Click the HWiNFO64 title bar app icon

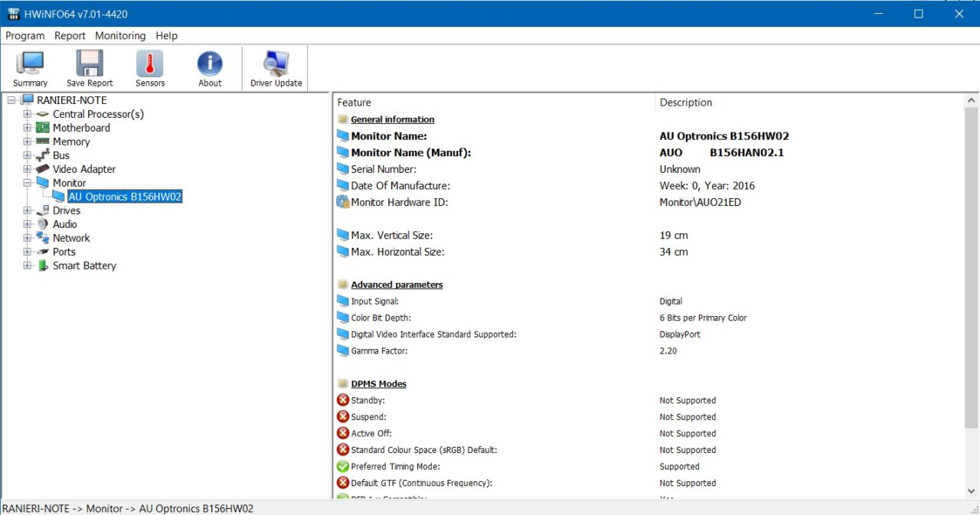[13, 14]
